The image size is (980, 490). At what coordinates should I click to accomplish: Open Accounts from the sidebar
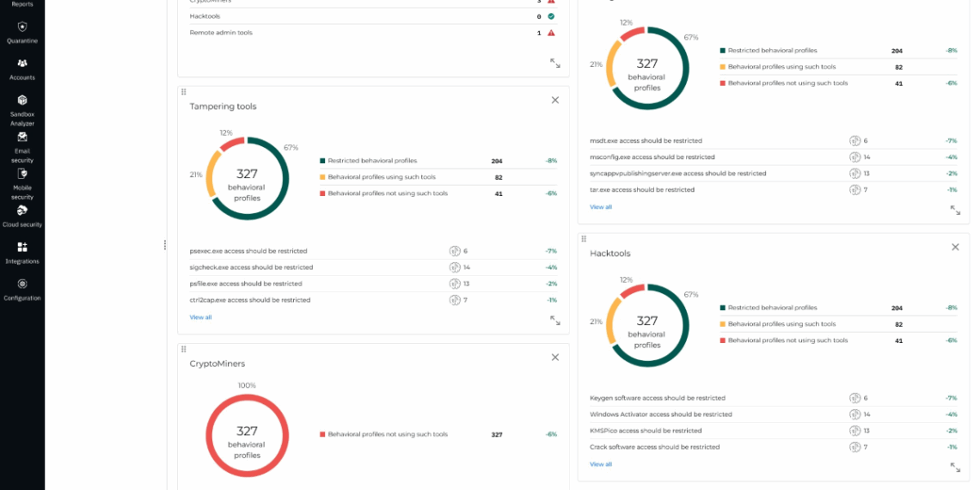click(22, 69)
